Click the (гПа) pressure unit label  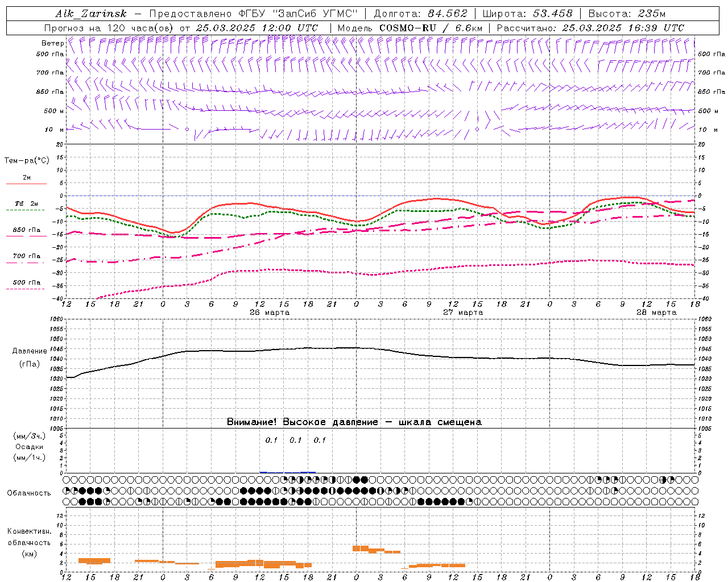(x=30, y=364)
